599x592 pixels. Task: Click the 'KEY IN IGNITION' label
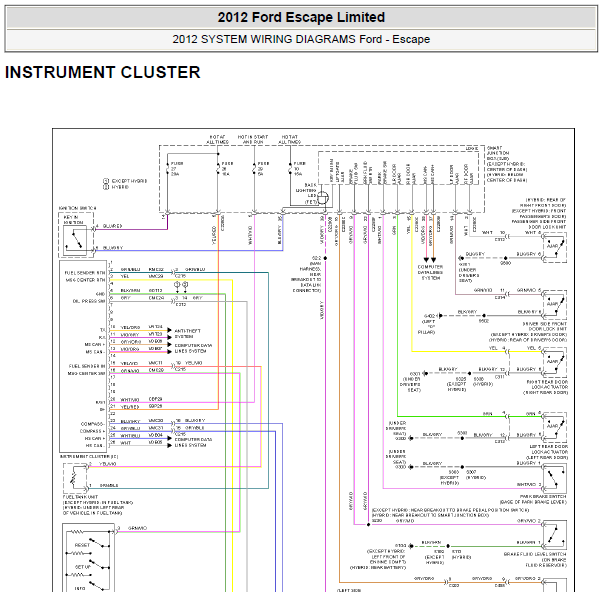click(x=73, y=220)
